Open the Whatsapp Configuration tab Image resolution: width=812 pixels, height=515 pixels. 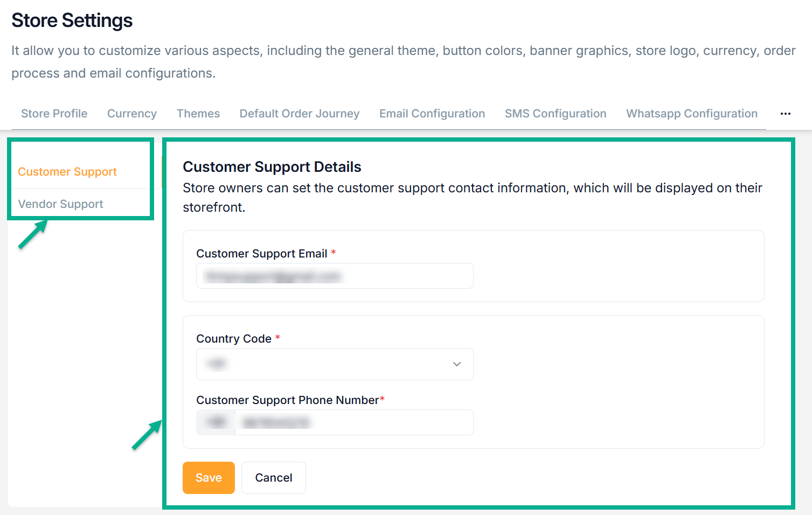[691, 114]
